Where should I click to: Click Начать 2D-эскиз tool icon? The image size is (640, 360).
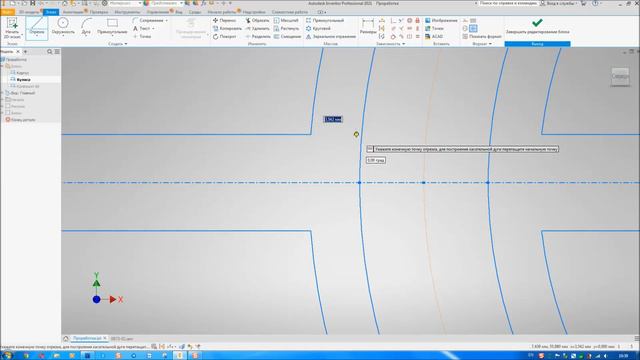(x=12, y=23)
